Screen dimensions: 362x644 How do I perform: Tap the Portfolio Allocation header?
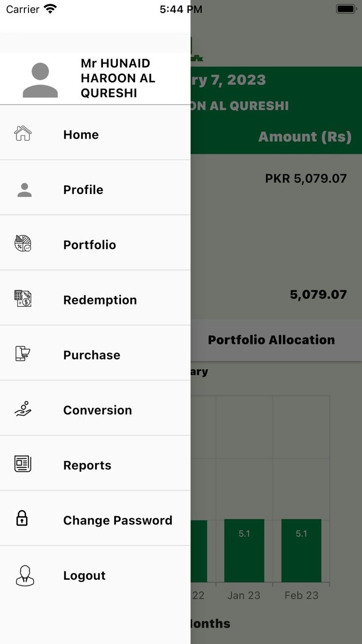tap(271, 340)
